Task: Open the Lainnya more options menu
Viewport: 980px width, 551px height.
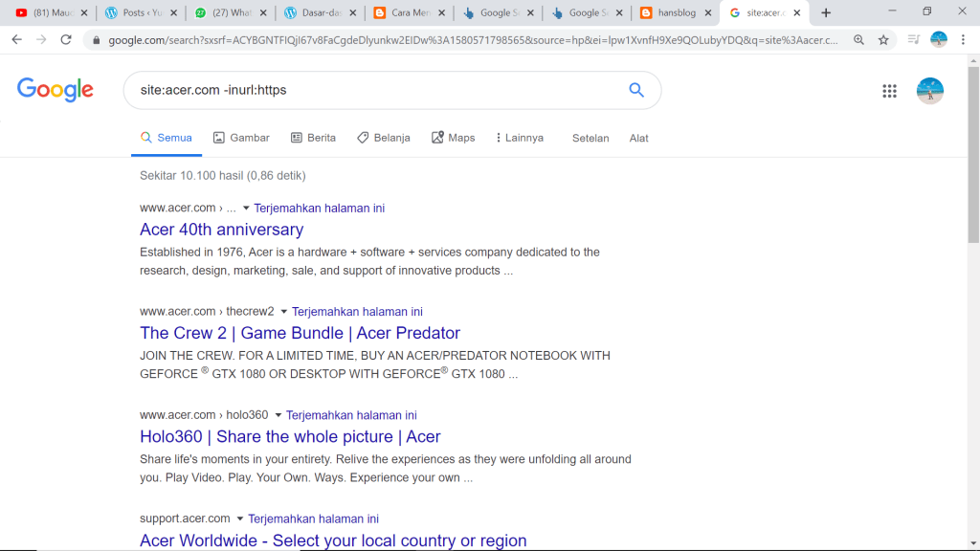Action: point(519,138)
